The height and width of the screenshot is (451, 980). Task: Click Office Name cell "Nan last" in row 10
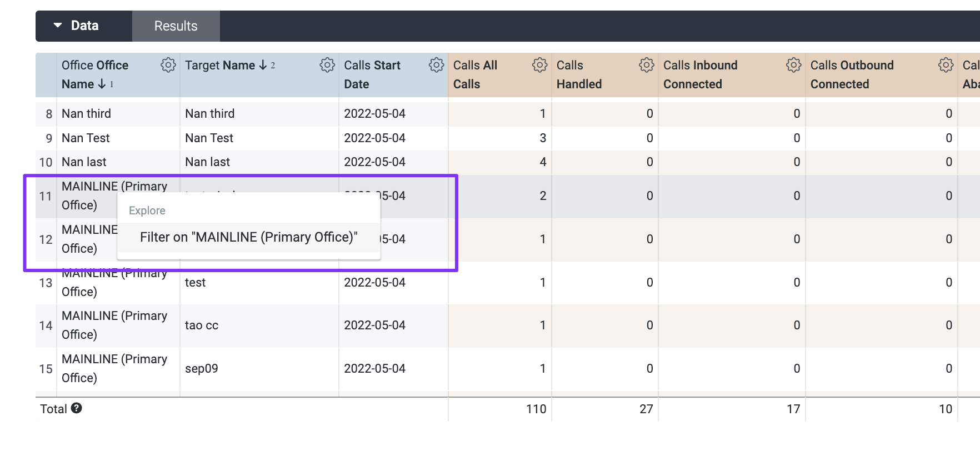[x=84, y=162]
